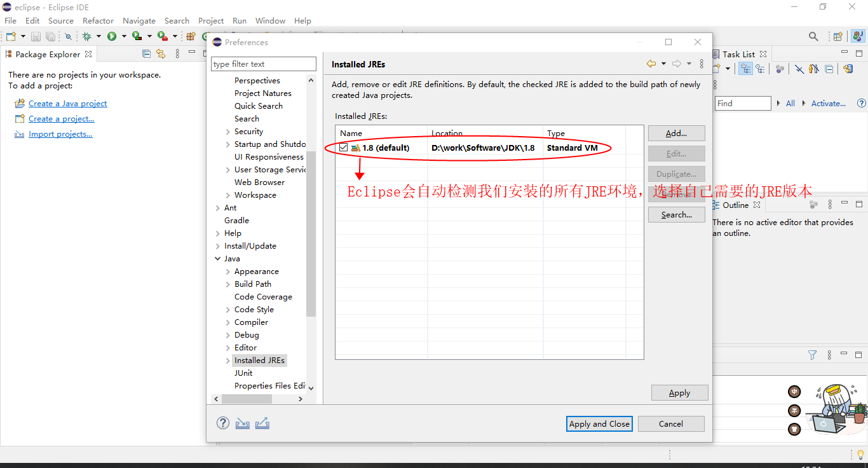Open Back history dropdown in Preferences
The height and width of the screenshot is (468, 868).
[663, 64]
